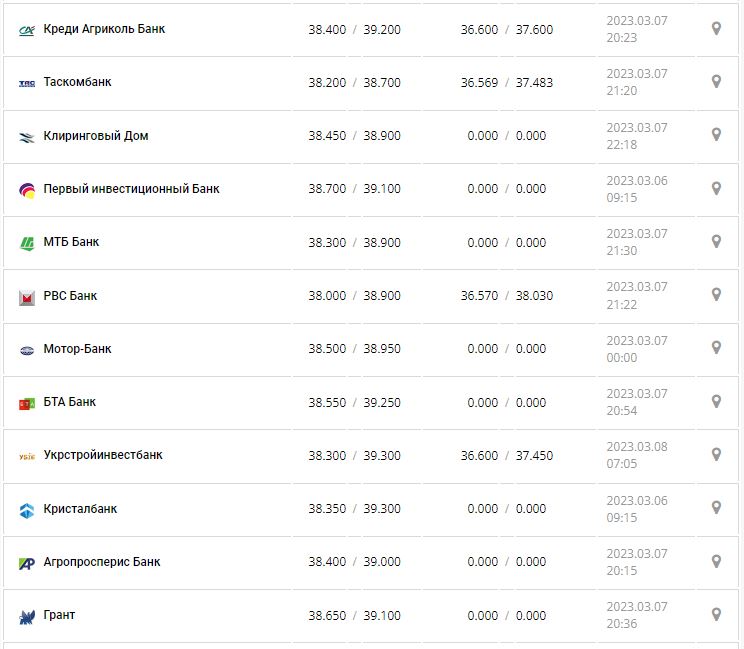Click the Первый инвестиционный Банк logo
Viewport: 744px width, 649px height.
coord(27,189)
